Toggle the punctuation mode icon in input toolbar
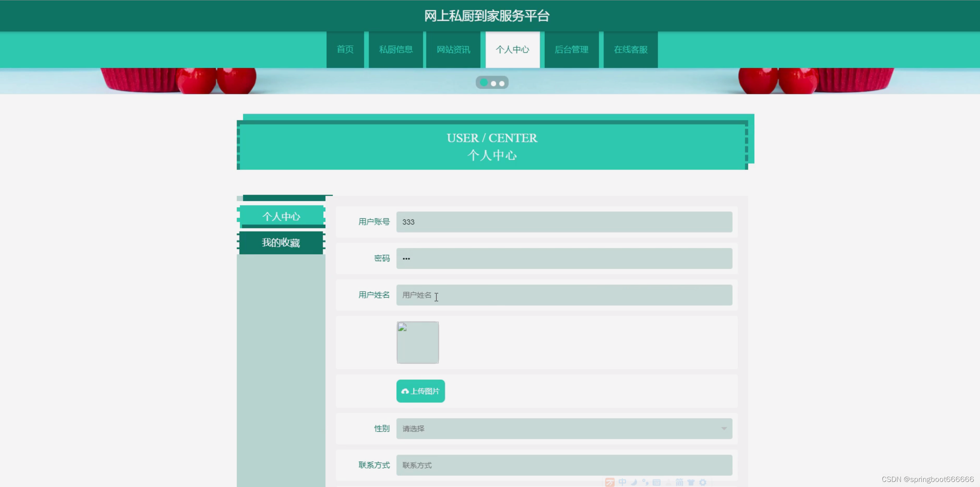The image size is (980, 487). pos(645,482)
